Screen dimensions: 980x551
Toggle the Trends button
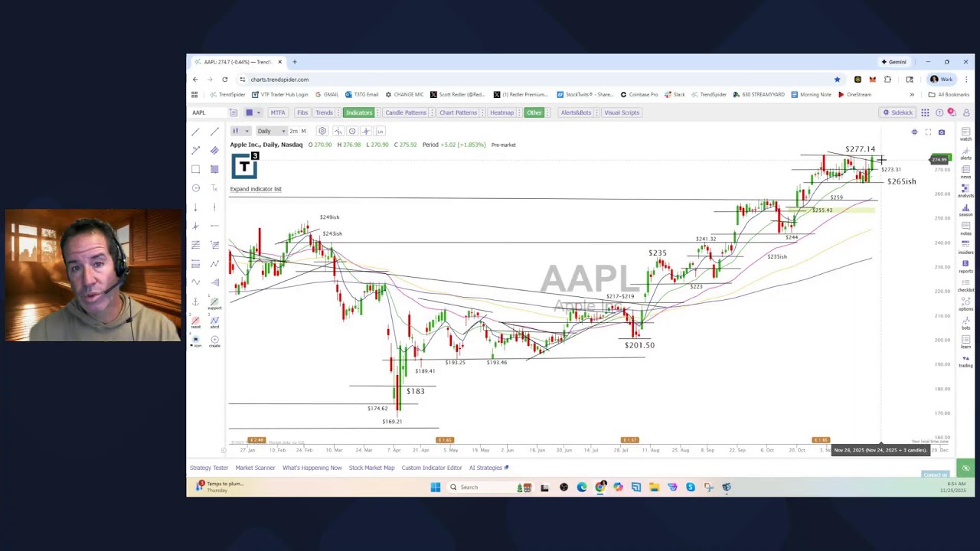(324, 112)
